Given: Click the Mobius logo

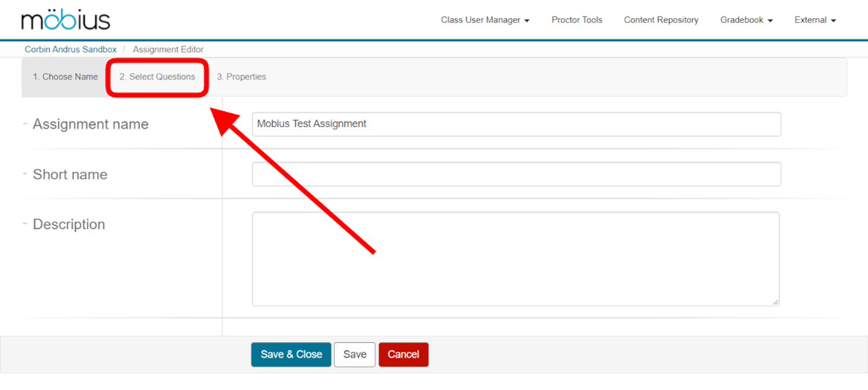Looking at the screenshot, I should pyautogui.click(x=65, y=20).
